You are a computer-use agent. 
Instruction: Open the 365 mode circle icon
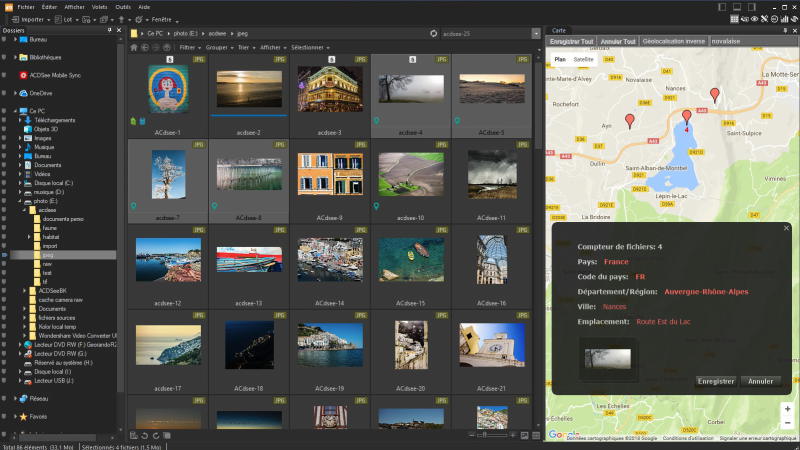click(x=774, y=19)
